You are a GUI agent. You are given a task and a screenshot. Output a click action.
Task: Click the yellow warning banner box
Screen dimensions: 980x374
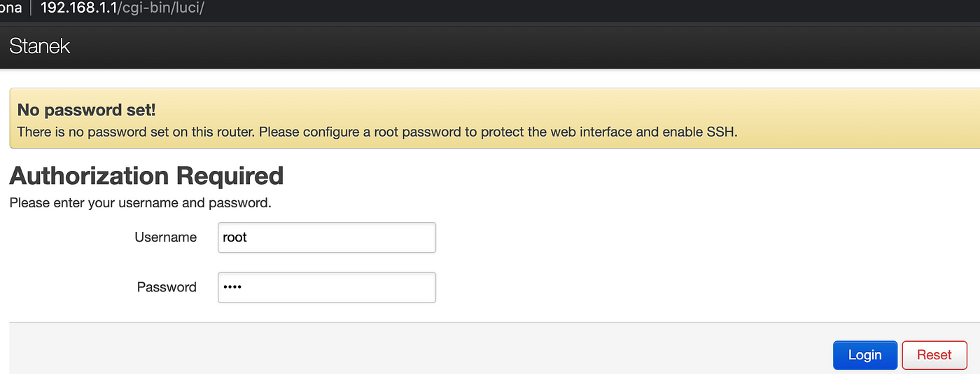tap(494, 118)
